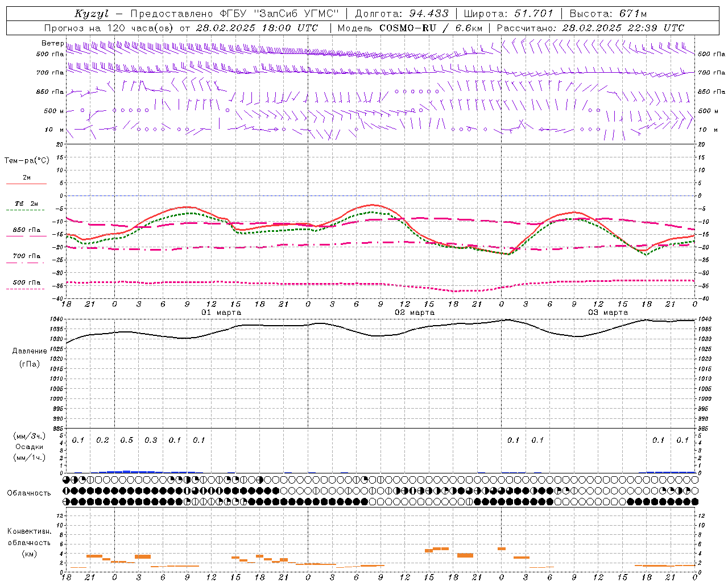This screenshot has height=582, width=728.
Task: Click the "Давление" pressure panel label
Action: pos(30,351)
